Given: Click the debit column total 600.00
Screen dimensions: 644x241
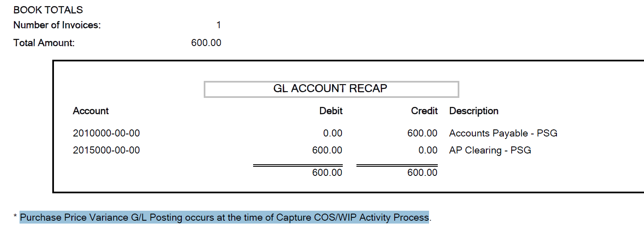Looking at the screenshot, I should tap(327, 173).
